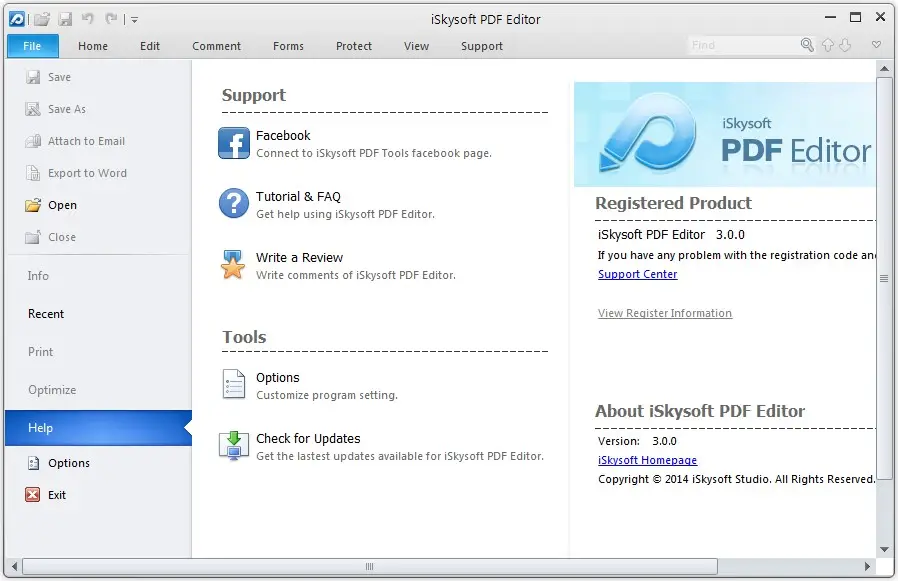Viewport: 898px width, 581px height.
Task: Click the Close document icon in sidebar
Action: 33,237
